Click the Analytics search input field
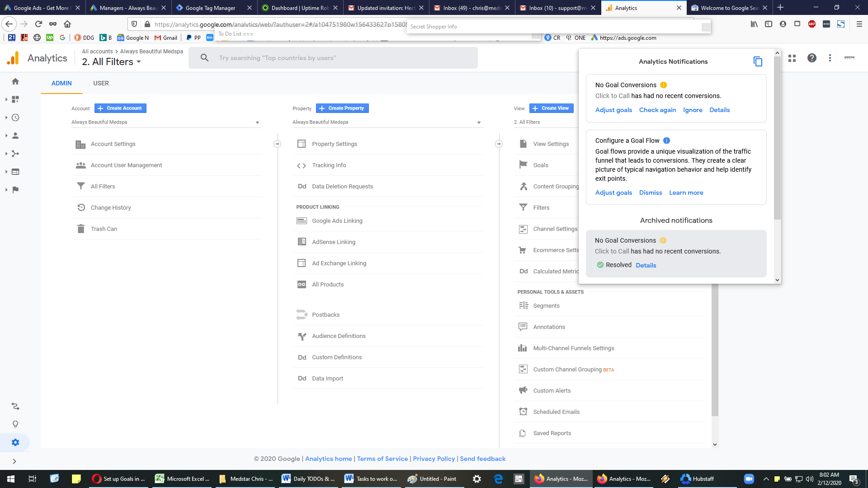This screenshot has height=488, width=868. [333, 58]
